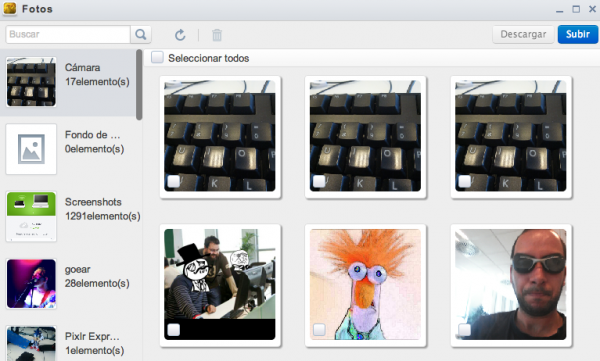This screenshot has height=361, width=600.
Task: Click the 1291elemento(s) count text
Action: click(103, 216)
